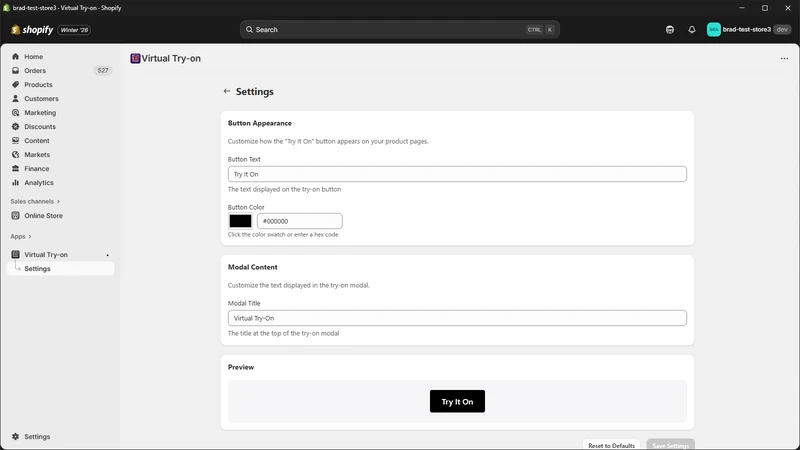Viewport: 800px width, 450px height.
Task: Open the Marketing target icon
Action: (x=15, y=113)
